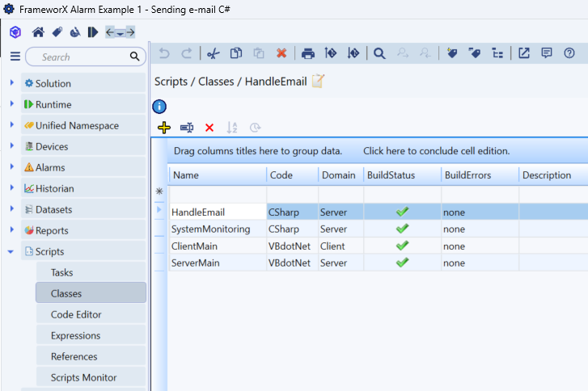Click the blue info circle icon
The height and width of the screenshot is (391, 588).
[x=159, y=106]
